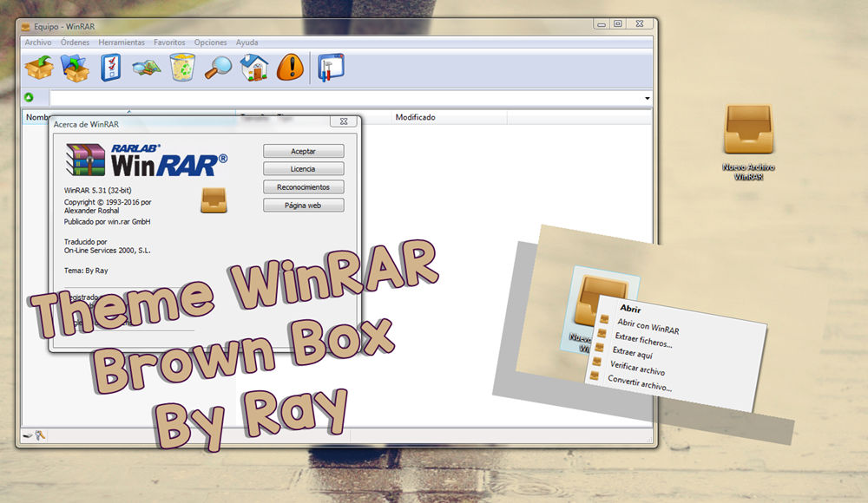Open the Herramientas menu

(121, 42)
